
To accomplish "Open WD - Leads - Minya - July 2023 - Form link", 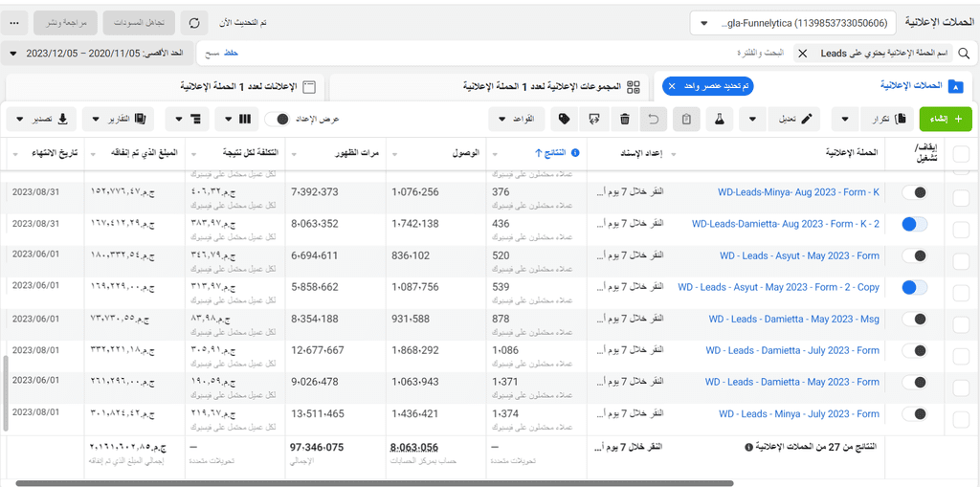I will coord(799,414).
